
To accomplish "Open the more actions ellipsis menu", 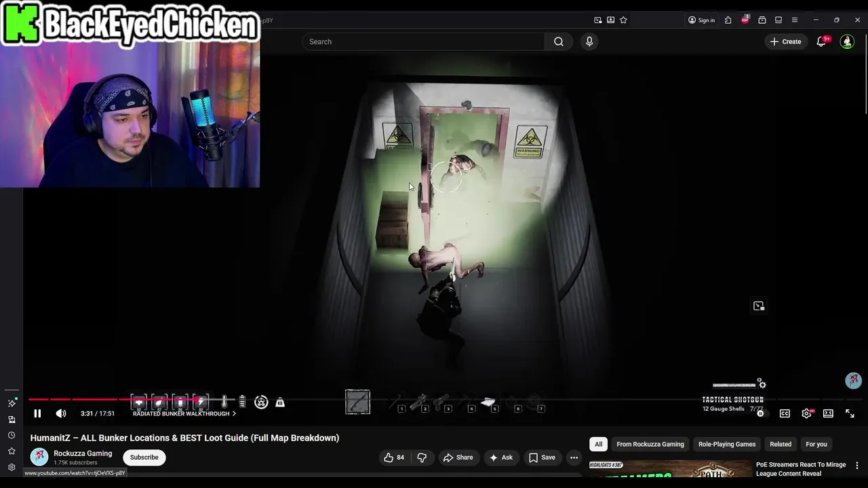I will tap(574, 457).
